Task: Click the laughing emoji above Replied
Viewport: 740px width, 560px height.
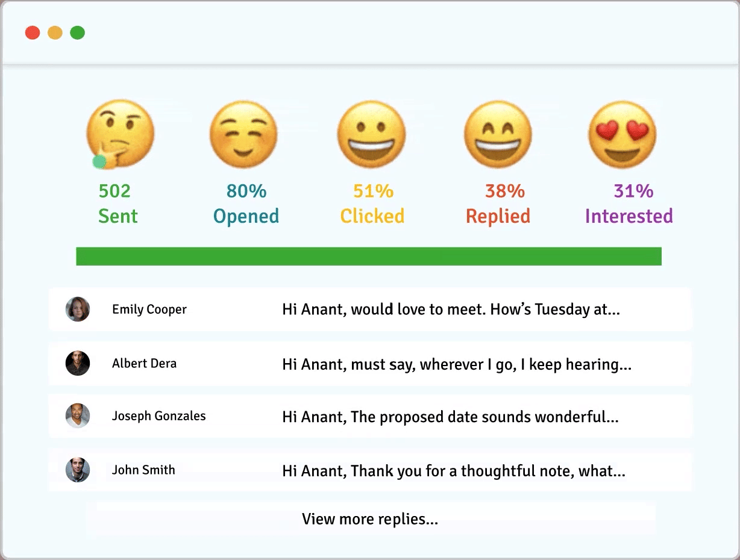Action: (x=498, y=134)
